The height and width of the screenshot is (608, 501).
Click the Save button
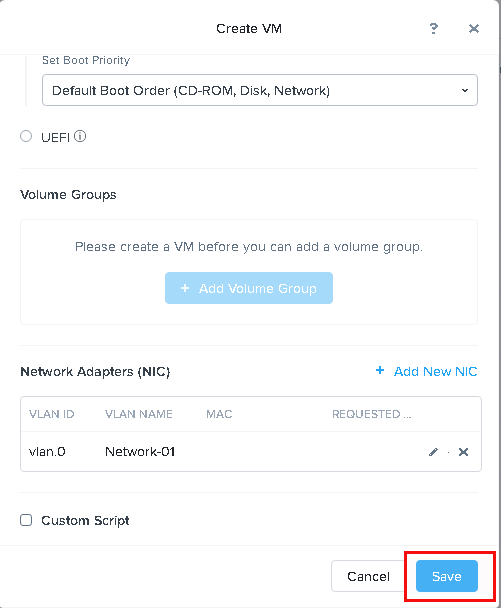(447, 576)
